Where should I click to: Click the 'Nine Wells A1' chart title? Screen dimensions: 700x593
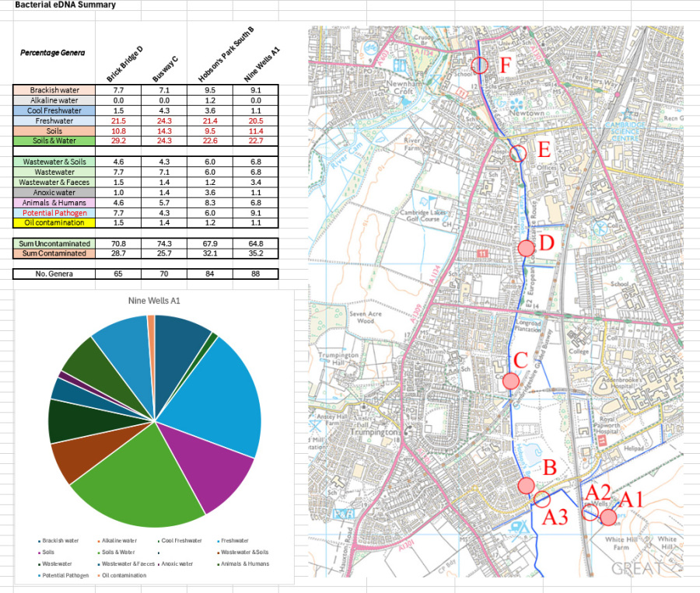(x=153, y=300)
